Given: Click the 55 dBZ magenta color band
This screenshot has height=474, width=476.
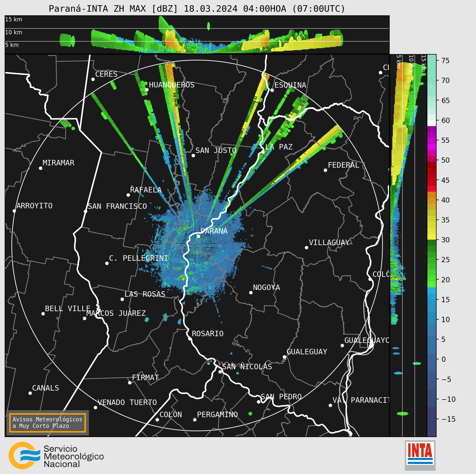Looking at the screenshot, I should coord(432,141).
